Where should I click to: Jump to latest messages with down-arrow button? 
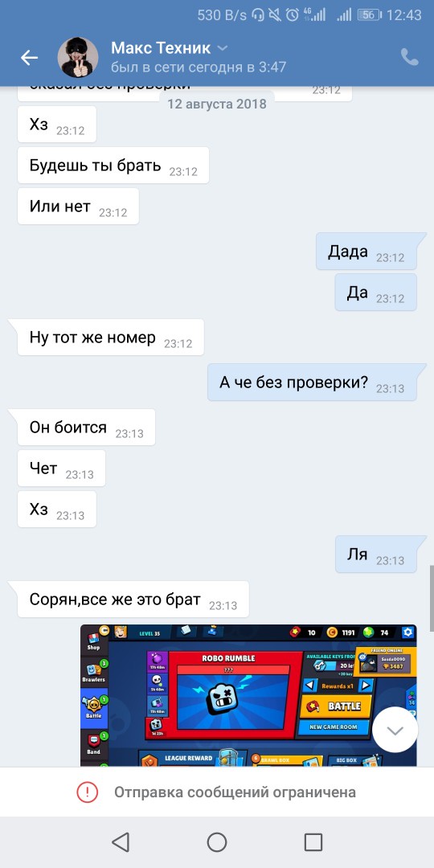coord(395,730)
